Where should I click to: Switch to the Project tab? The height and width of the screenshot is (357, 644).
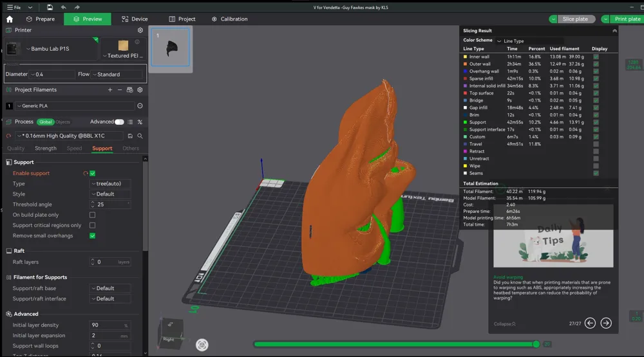point(182,19)
